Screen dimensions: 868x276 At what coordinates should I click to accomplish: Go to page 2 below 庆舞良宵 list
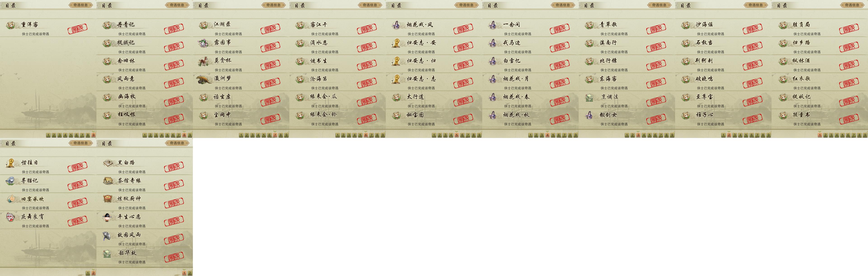[93, 273]
